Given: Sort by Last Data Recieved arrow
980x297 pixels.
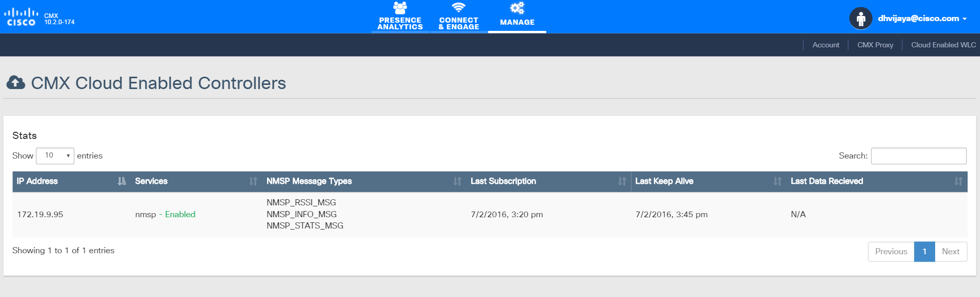Looking at the screenshot, I should coord(958,181).
